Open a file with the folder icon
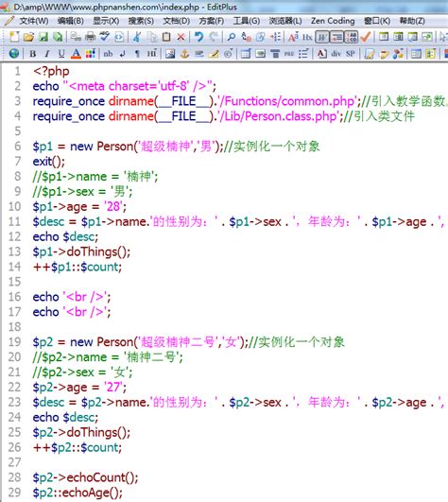 coord(28,37)
